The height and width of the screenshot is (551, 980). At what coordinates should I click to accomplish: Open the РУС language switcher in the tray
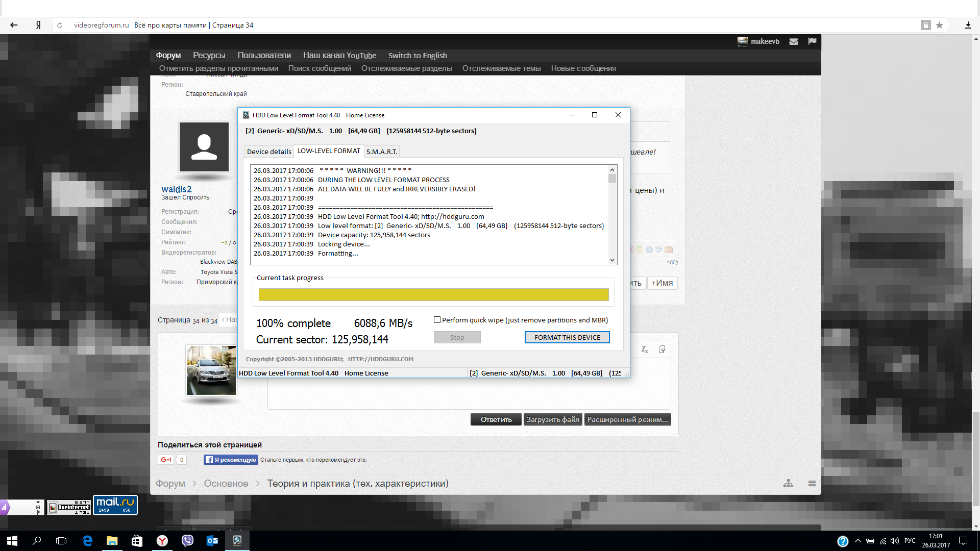[x=910, y=541]
